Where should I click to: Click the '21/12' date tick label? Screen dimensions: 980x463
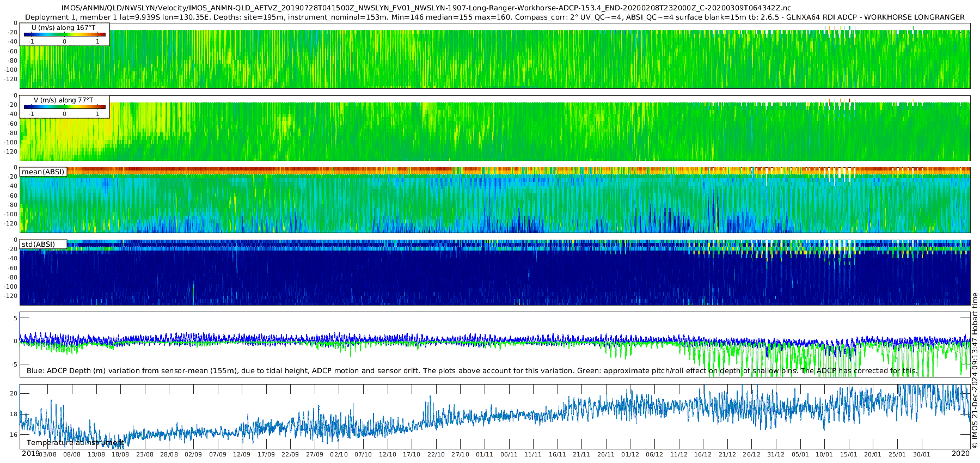(727, 454)
